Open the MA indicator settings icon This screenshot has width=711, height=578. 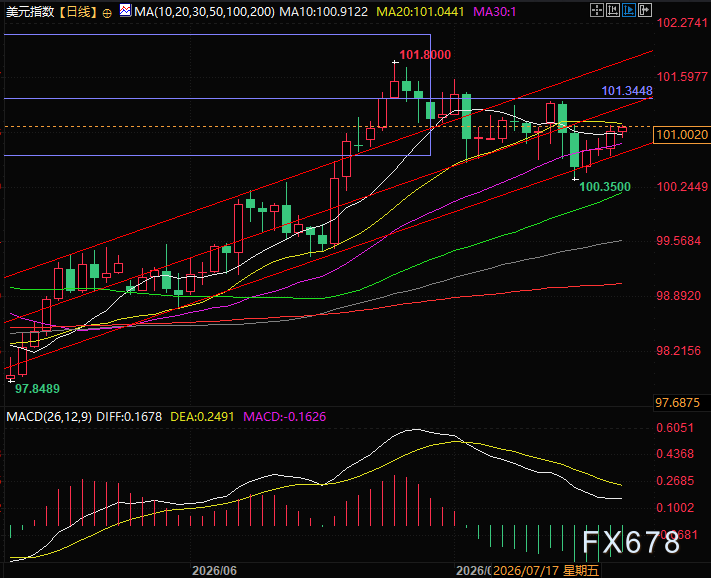(x=125, y=10)
